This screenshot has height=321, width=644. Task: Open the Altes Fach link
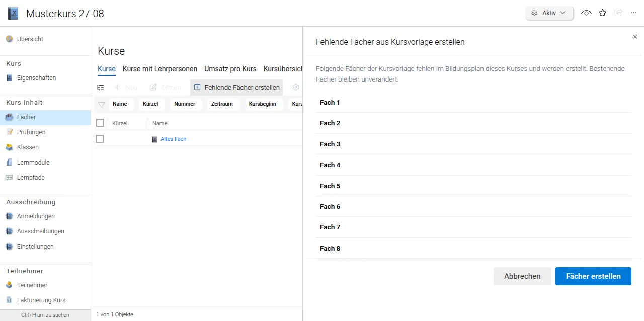(173, 139)
